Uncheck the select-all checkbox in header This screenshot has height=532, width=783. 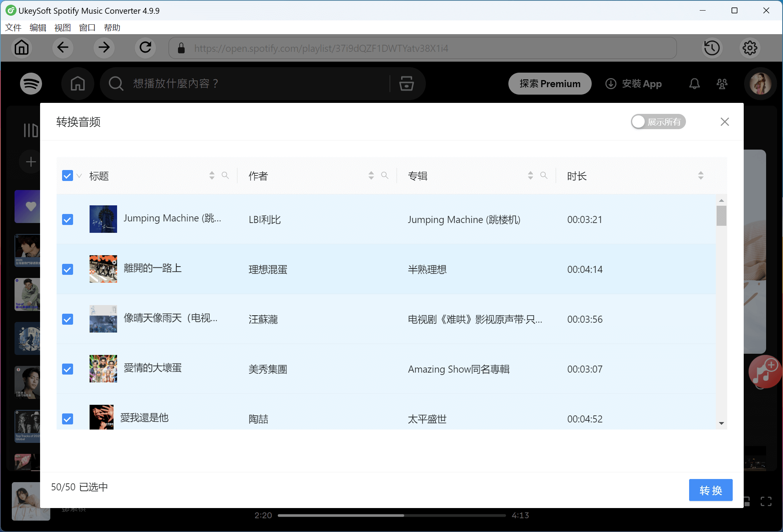pos(67,176)
